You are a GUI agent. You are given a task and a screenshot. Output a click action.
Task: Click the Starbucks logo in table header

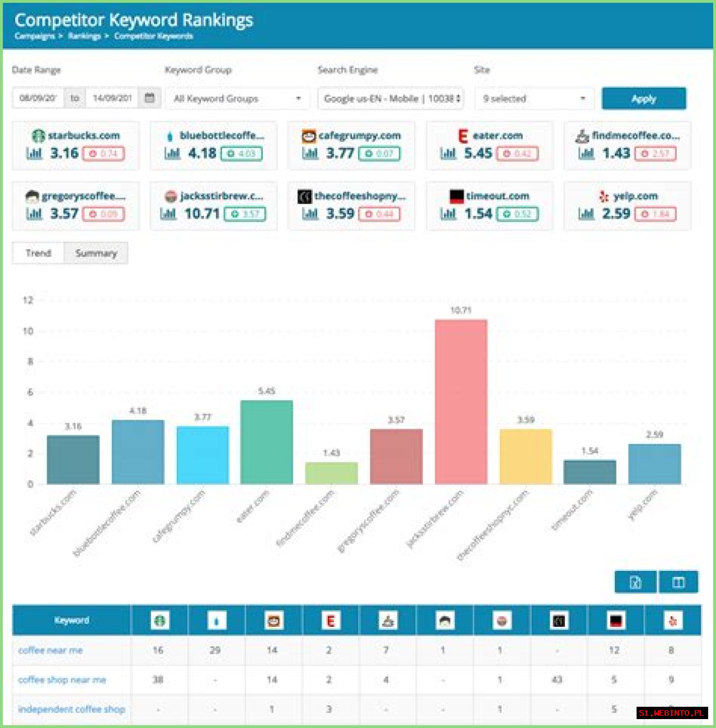point(160,620)
